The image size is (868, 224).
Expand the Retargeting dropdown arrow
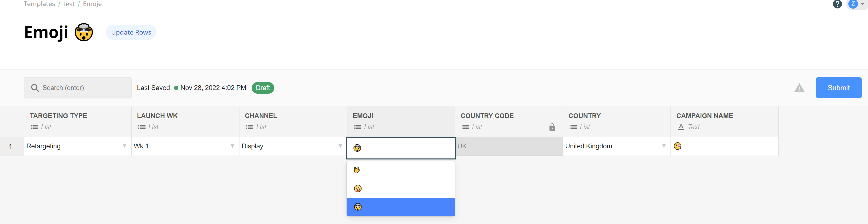click(124, 146)
